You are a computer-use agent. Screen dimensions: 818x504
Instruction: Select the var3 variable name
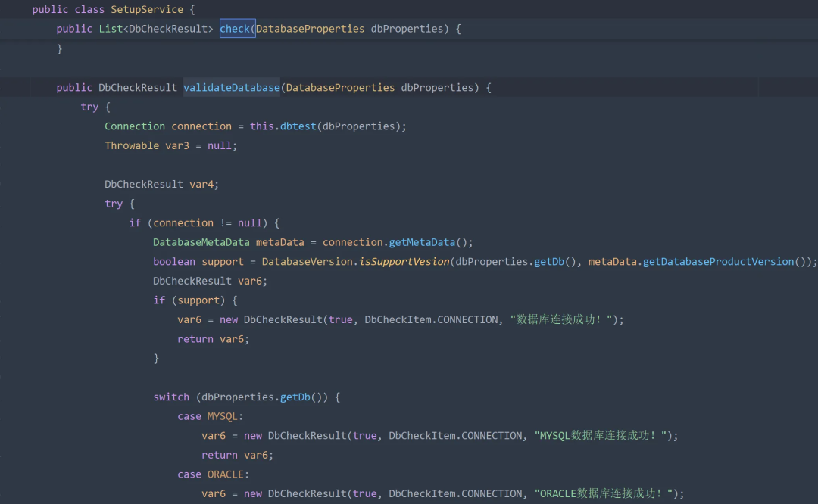(177, 145)
